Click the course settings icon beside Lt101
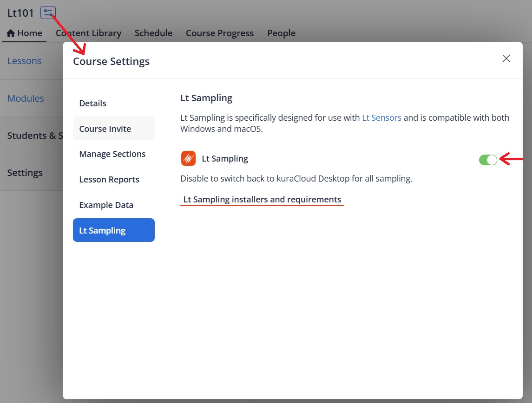Image resolution: width=532 pixels, height=403 pixels. 48,13
